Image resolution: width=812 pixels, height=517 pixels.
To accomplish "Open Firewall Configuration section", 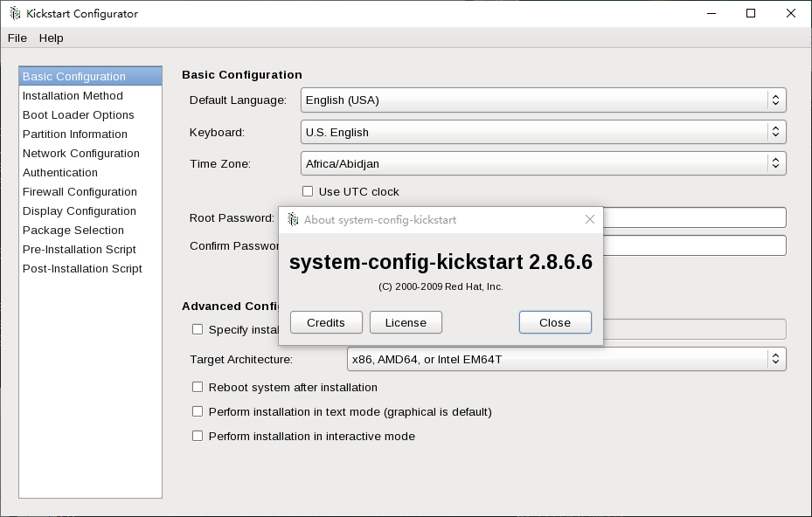I will tap(91, 191).
